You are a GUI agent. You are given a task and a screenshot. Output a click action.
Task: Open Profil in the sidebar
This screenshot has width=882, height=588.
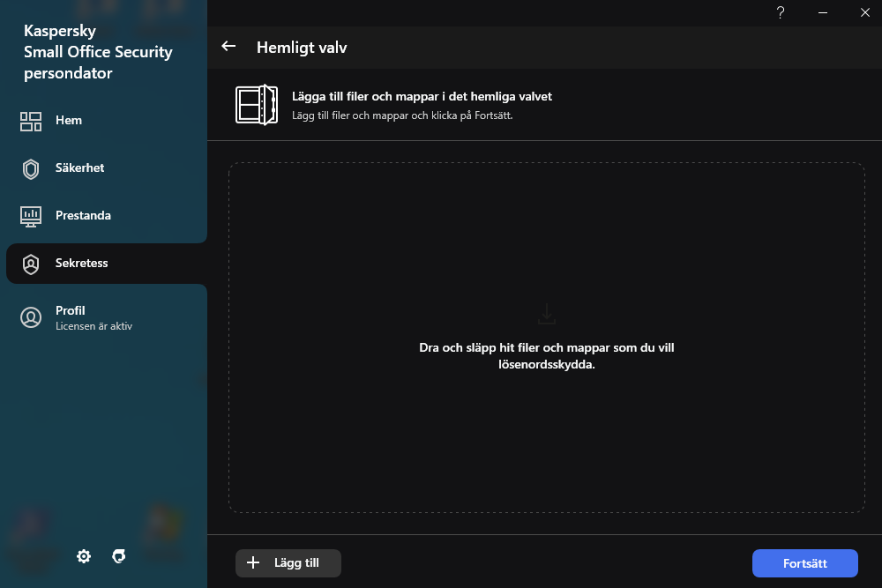click(x=107, y=317)
